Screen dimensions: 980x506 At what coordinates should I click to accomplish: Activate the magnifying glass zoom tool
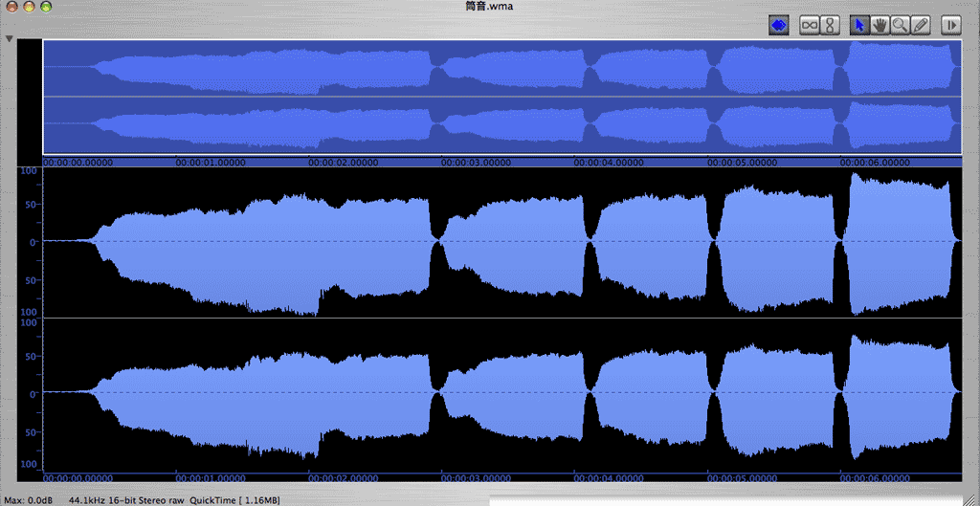click(900, 26)
